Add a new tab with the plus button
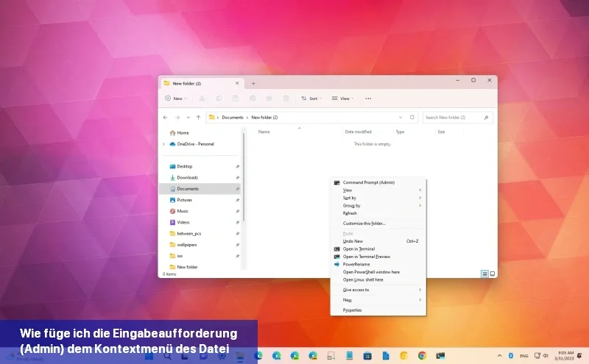 [253, 83]
